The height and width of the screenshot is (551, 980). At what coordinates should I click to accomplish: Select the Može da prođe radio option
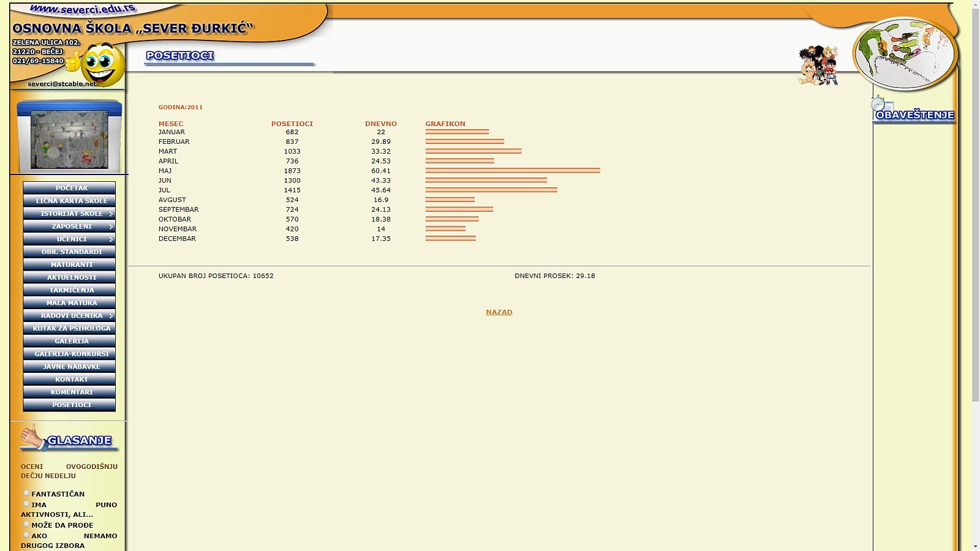(x=26, y=524)
